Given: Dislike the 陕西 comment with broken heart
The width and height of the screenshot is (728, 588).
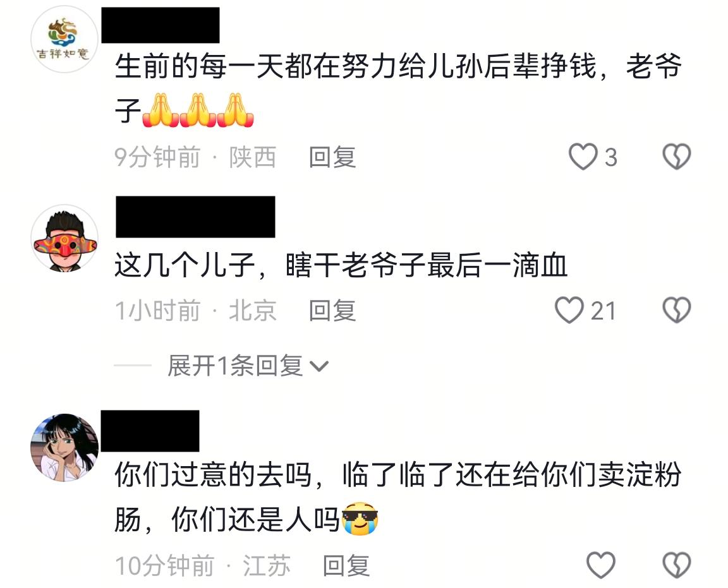Looking at the screenshot, I should coord(676,157).
